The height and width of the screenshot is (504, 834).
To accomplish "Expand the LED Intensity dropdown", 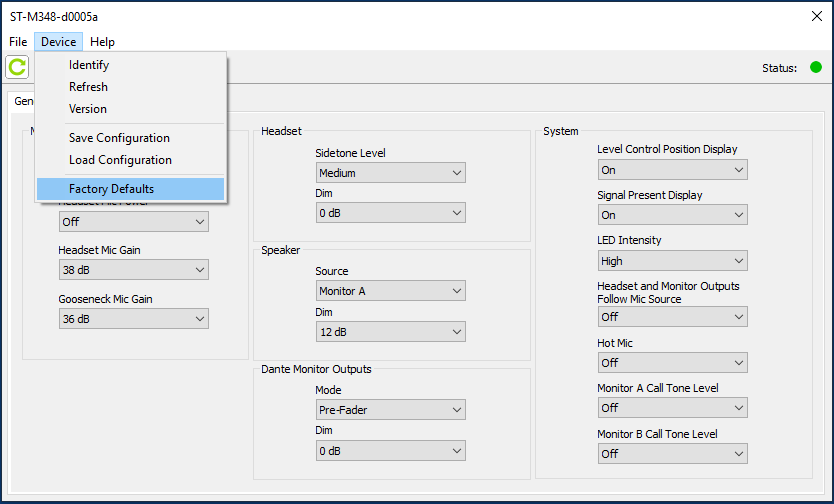I will (672, 261).
